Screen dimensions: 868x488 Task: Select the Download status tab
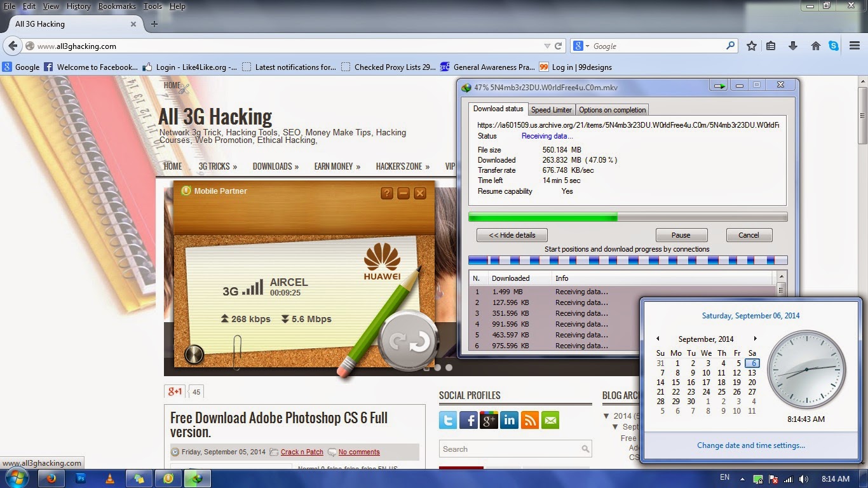[x=498, y=109]
